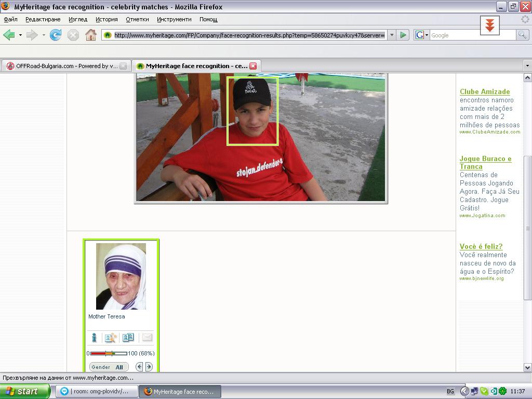Click the face morph icon in result card
Screen dimensions: 532x399
click(111, 338)
